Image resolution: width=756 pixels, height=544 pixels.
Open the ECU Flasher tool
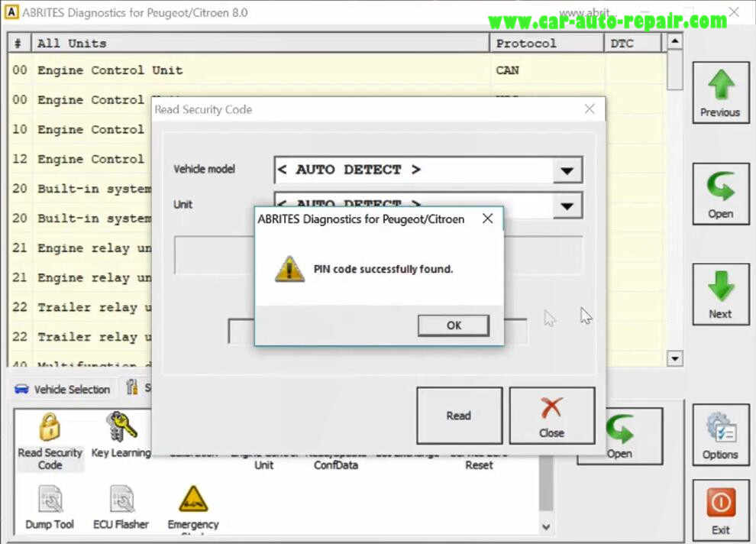tap(121, 507)
